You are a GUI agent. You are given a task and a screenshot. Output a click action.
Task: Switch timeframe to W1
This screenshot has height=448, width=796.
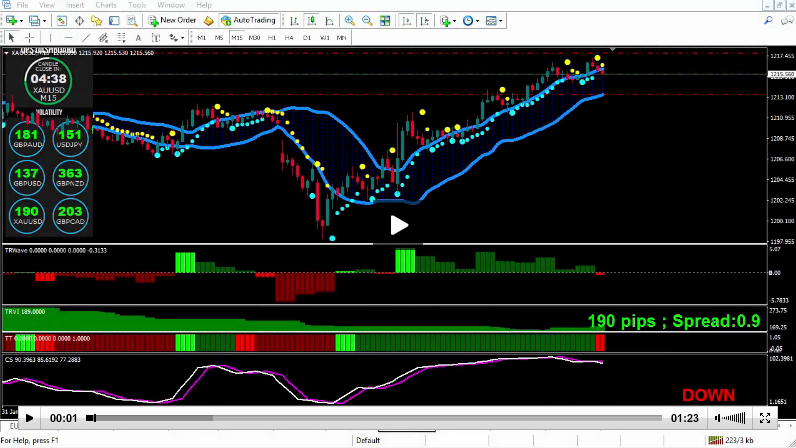(324, 38)
